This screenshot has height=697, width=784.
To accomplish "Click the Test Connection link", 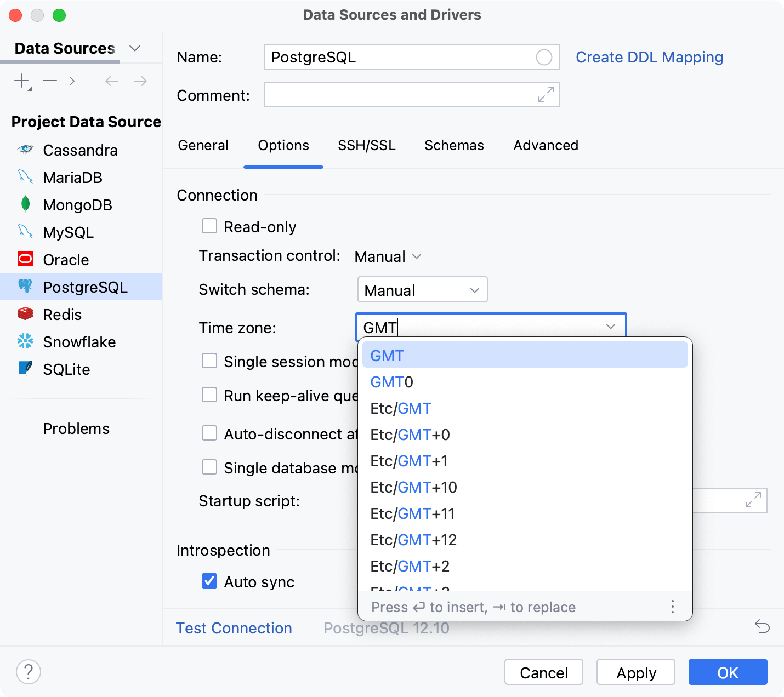I will [234, 628].
